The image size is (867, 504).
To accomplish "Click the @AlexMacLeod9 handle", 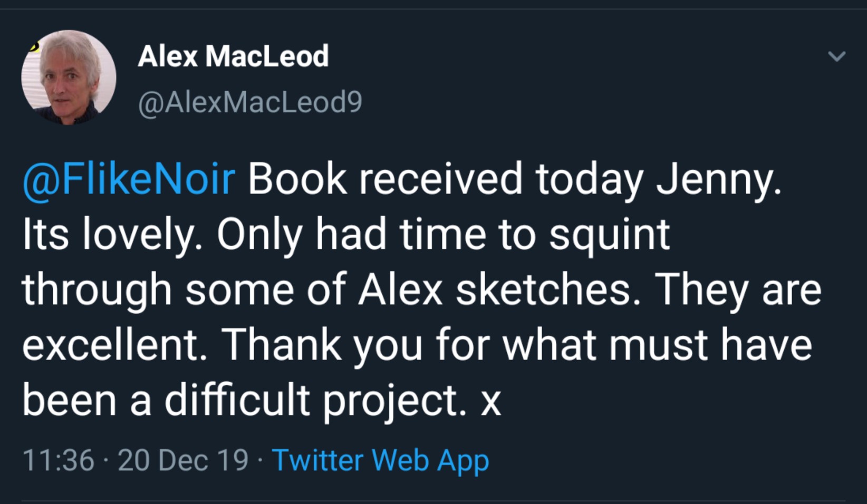I will (x=250, y=102).
